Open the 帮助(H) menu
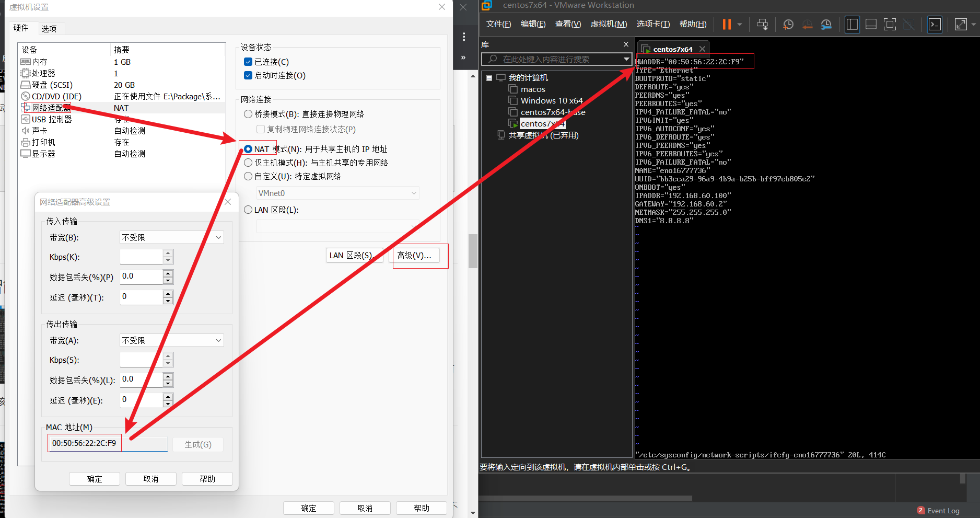Image resolution: width=980 pixels, height=518 pixels. 693,24
